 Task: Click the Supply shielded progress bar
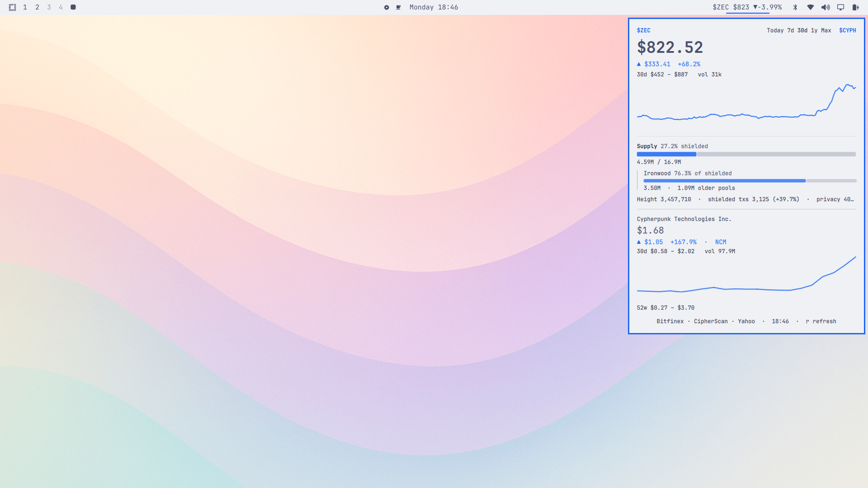pos(746,154)
